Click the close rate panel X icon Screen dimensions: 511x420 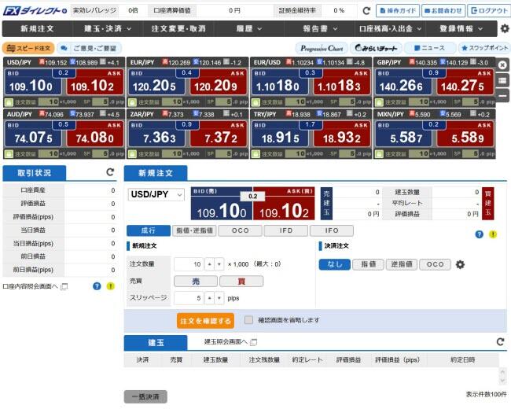pos(502,65)
